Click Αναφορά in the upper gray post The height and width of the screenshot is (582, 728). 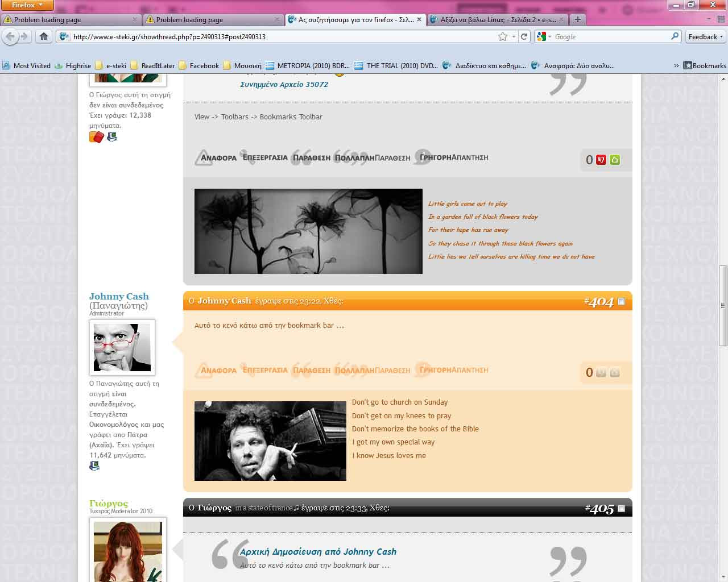(x=216, y=158)
